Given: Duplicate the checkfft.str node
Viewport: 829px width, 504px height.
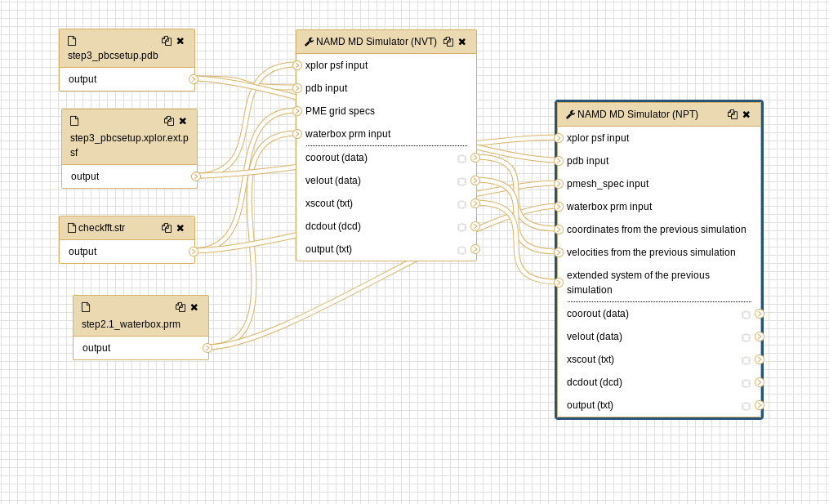Looking at the screenshot, I should point(167,227).
